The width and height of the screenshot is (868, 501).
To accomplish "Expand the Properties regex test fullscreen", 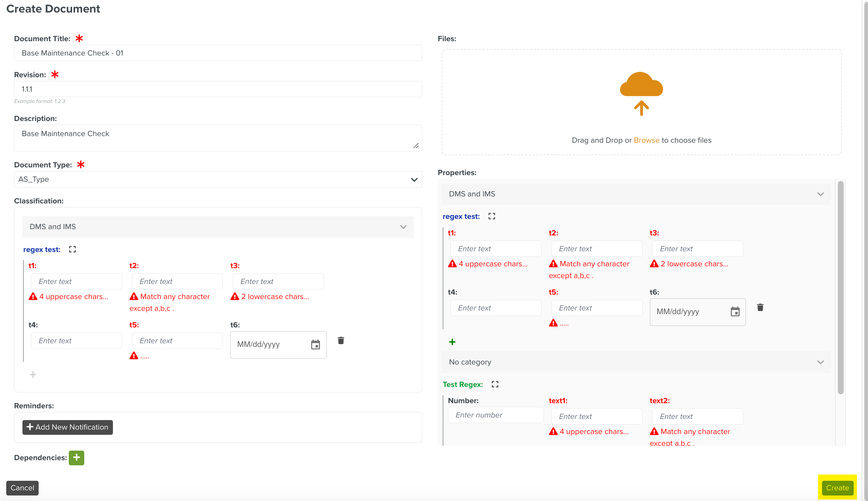I will tap(492, 216).
